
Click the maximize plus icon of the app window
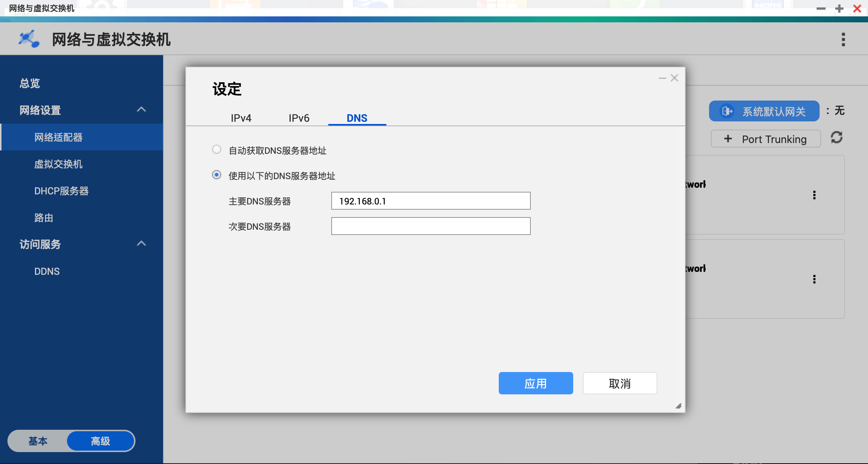[x=839, y=9]
